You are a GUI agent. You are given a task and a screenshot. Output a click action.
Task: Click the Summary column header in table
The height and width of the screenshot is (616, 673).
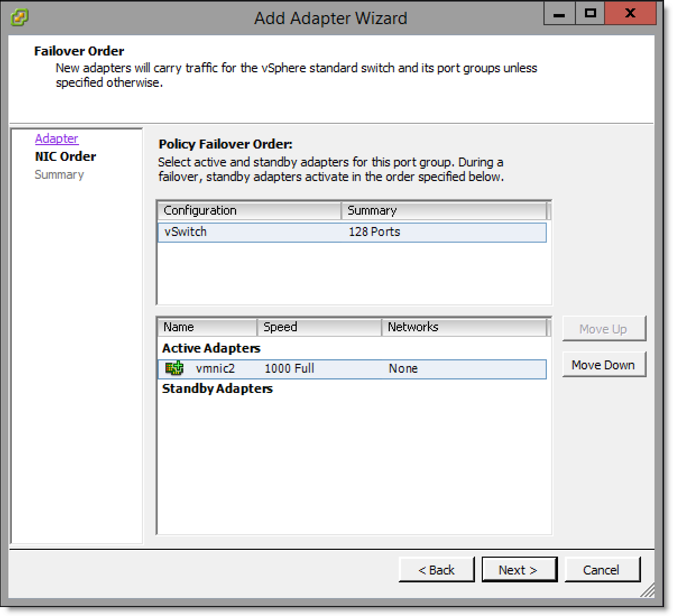[443, 211]
